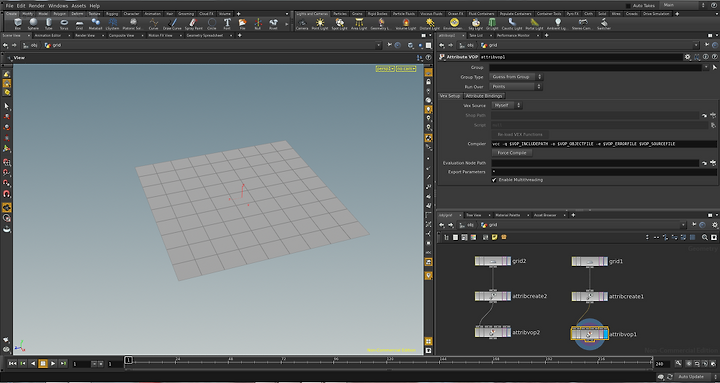Image resolution: width=720 pixels, height=383 pixels.
Task: Select the Draw Curve shelf tool
Action: coord(172,23)
